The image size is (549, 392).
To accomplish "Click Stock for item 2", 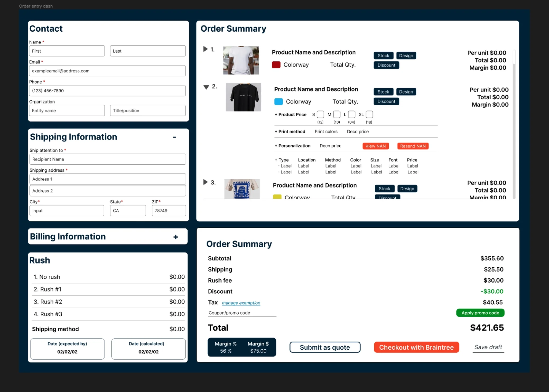I will (383, 92).
